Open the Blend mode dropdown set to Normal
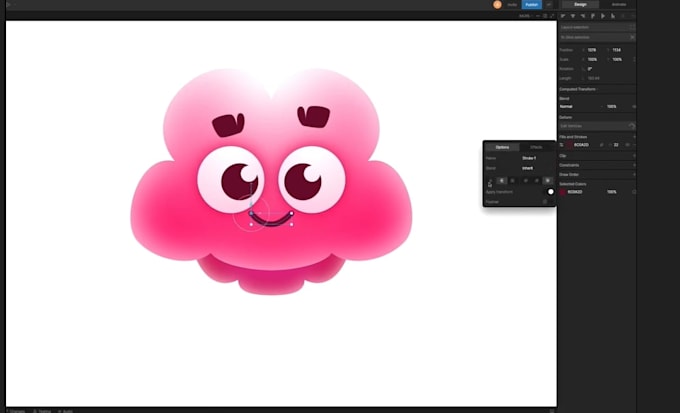The width and height of the screenshot is (680, 413). coord(581,106)
